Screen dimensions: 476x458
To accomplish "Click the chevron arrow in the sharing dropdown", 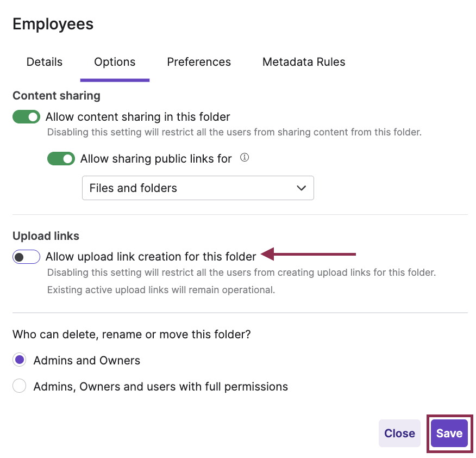I will point(301,188).
